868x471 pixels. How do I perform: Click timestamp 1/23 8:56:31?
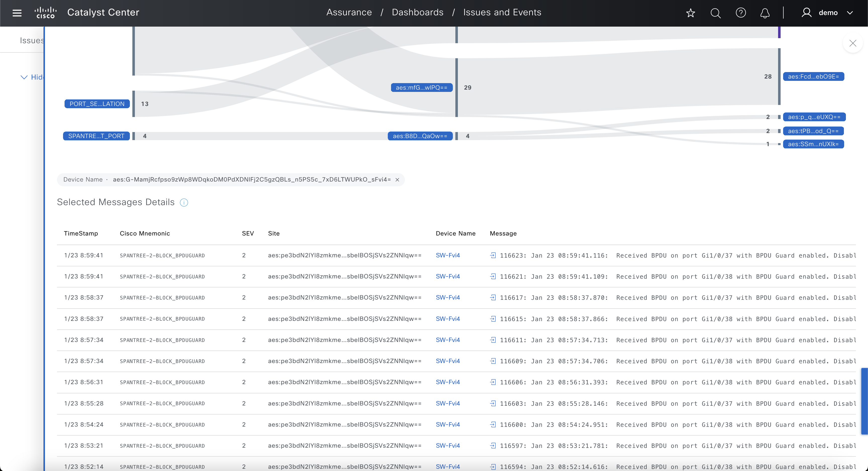pyautogui.click(x=84, y=382)
